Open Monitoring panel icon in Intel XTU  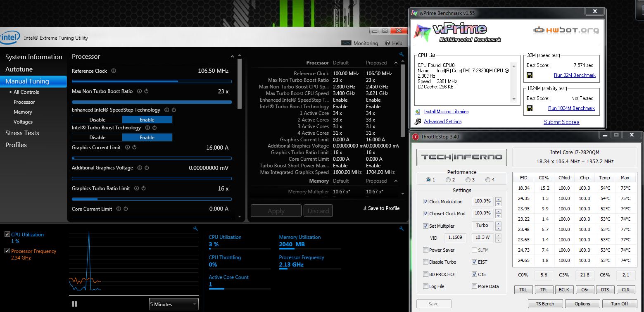pyautogui.click(x=346, y=43)
